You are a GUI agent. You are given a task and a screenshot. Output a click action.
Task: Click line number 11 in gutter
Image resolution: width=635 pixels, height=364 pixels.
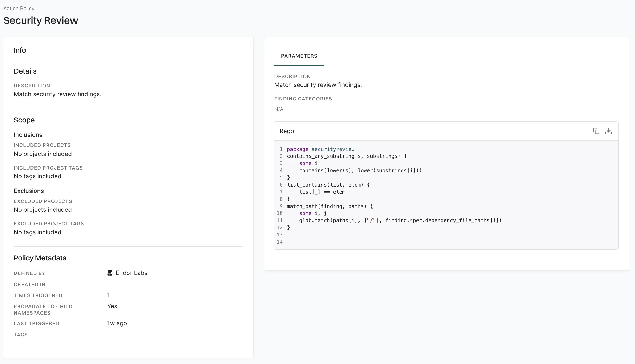point(279,220)
